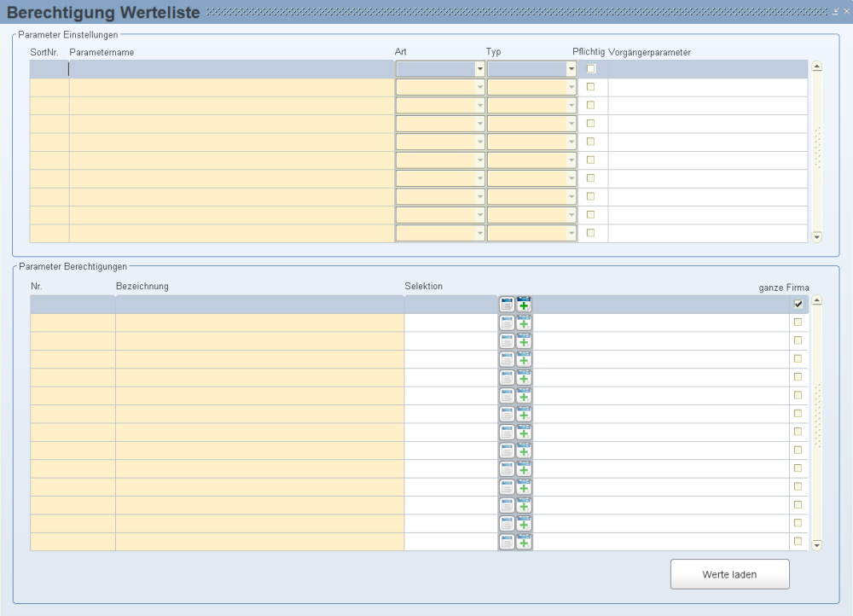Image resolution: width=853 pixels, height=616 pixels.
Task: Open the Art dropdown in the first row
Action: pos(479,69)
